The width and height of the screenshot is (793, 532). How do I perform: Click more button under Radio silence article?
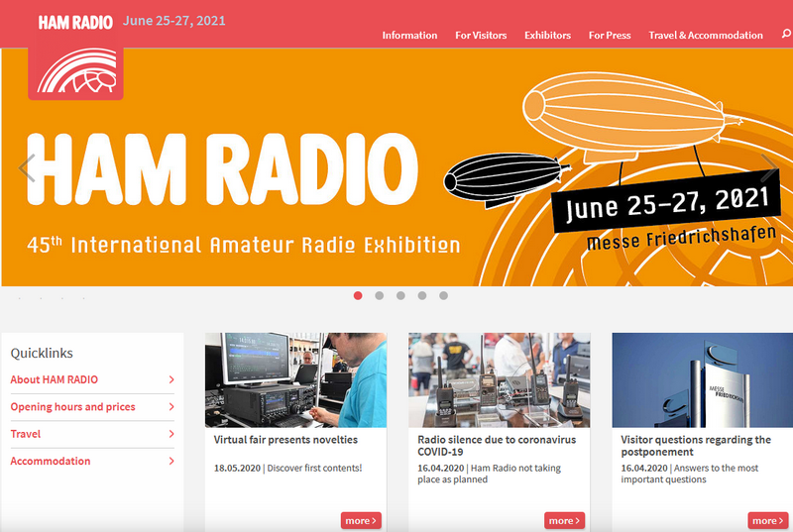564,520
